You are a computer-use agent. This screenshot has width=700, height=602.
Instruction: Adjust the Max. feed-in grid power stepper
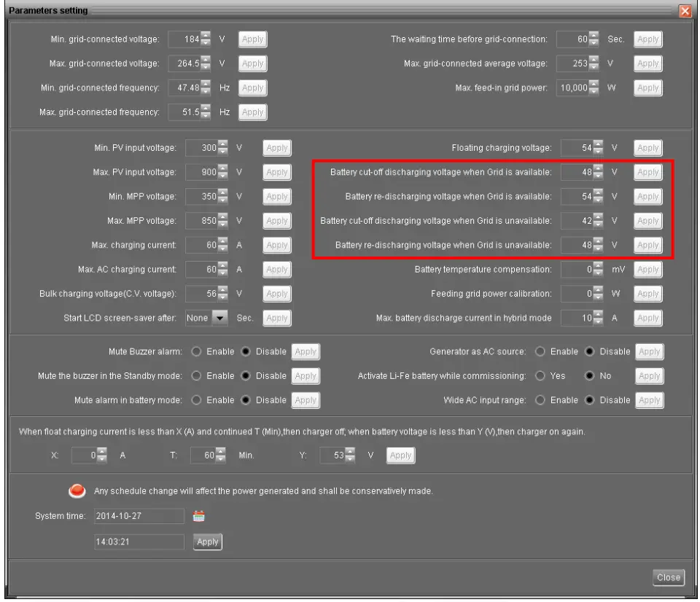[594, 88]
